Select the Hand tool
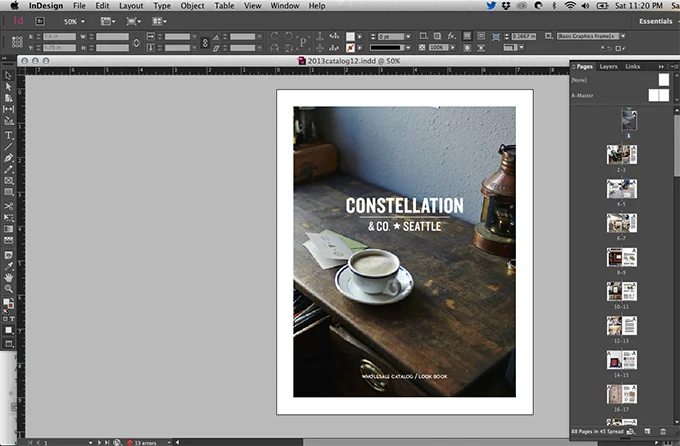The height and width of the screenshot is (446, 680). pyautogui.click(x=8, y=278)
